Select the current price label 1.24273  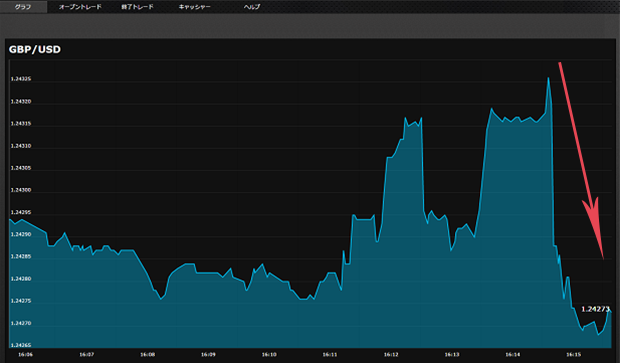[595, 309]
